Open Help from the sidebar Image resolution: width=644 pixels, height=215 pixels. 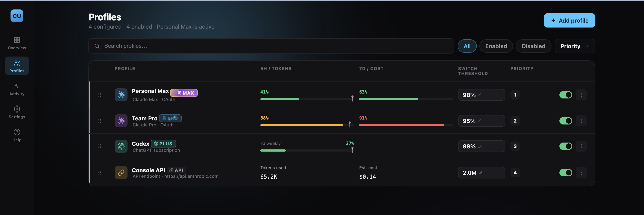tap(17, 135)
